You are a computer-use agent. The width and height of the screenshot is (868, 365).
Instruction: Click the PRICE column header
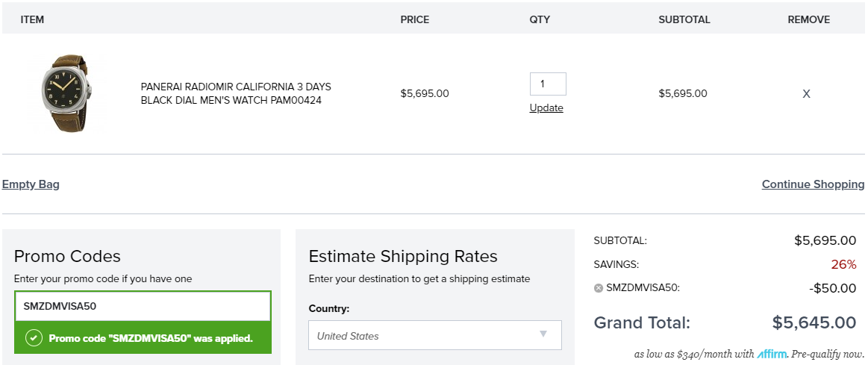click(x=415, y=19)
